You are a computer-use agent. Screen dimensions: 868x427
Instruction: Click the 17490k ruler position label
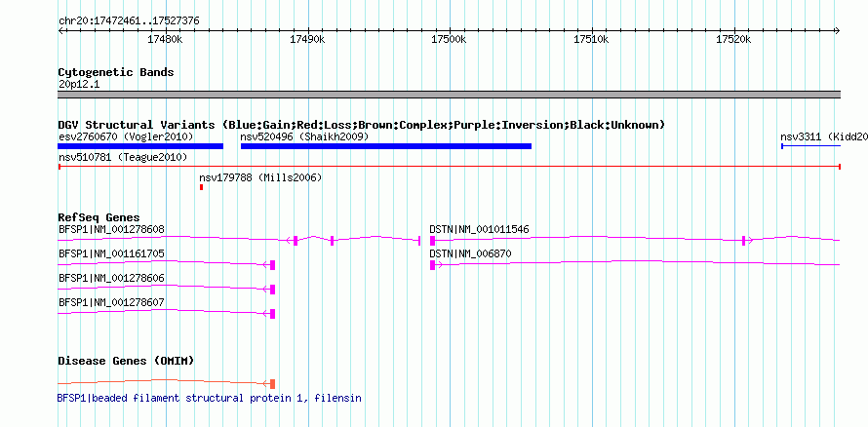[308, 40]
